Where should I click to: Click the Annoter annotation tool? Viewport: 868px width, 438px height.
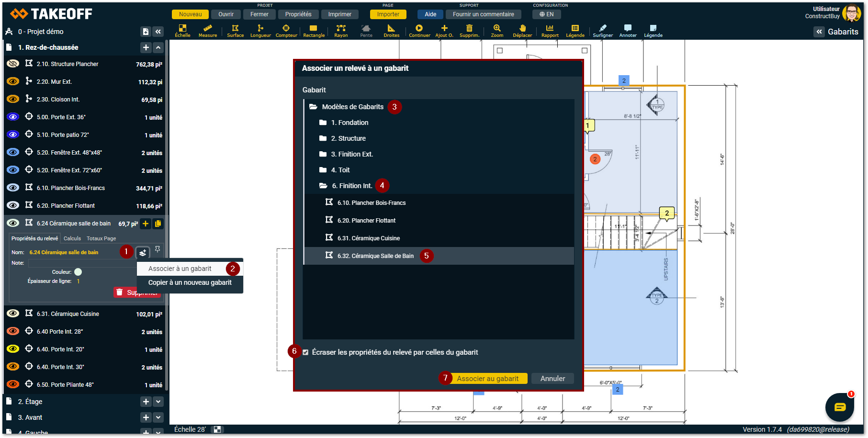[628, 31]
